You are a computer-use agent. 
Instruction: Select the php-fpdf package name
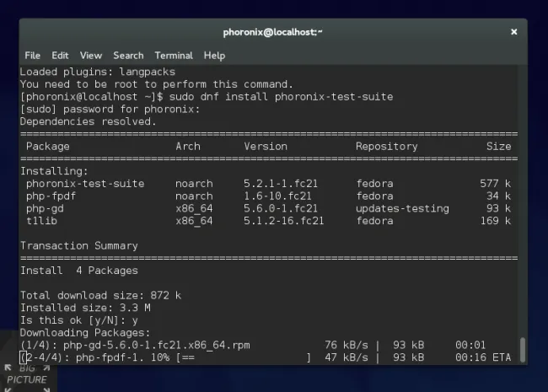[x=51, y=196]
